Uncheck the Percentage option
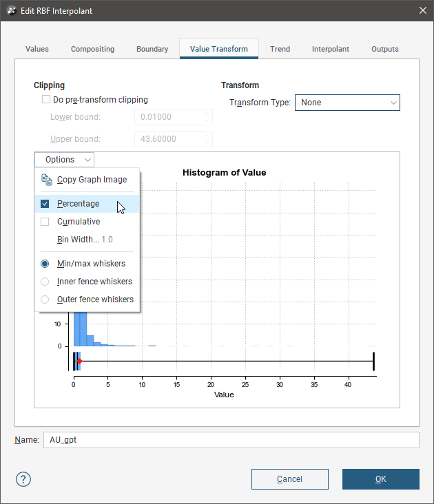This screenshot has width=434, height=504. point(45,204)
